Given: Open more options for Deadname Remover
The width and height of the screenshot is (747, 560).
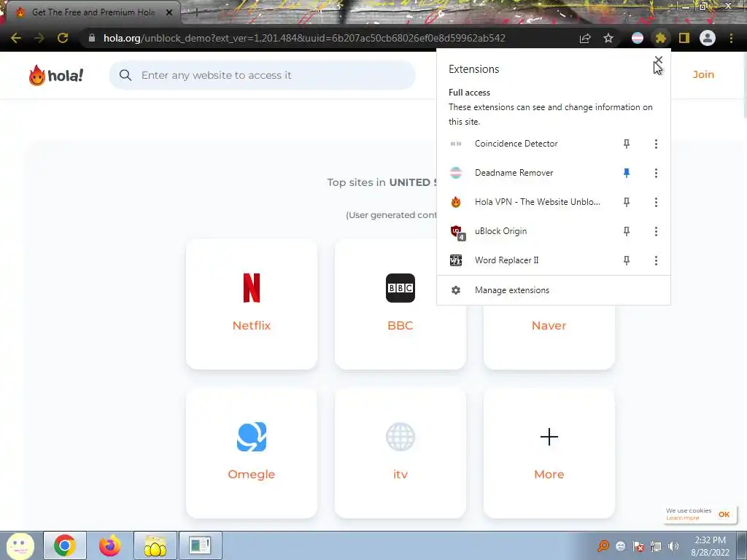Looking at the screenshot, I should (x=656, y=173).
